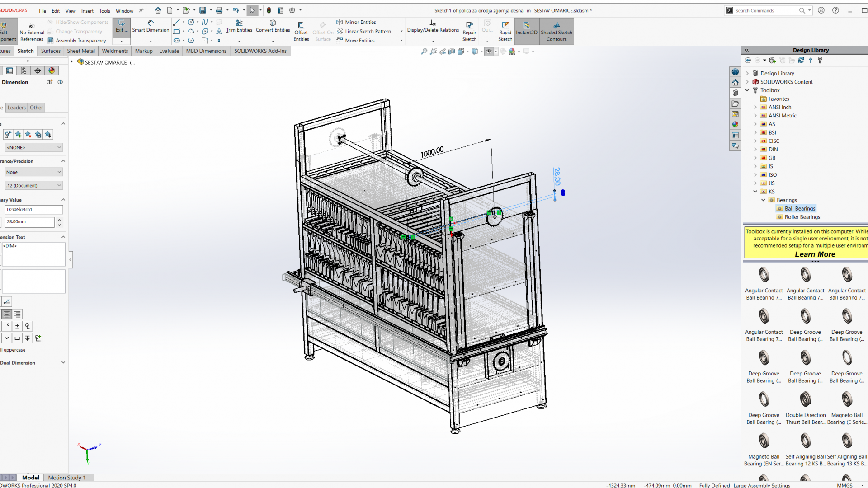Viewport: 868px width, 488px height.
Task: Collapse the KS Bearings node
Action: [764, 200]
